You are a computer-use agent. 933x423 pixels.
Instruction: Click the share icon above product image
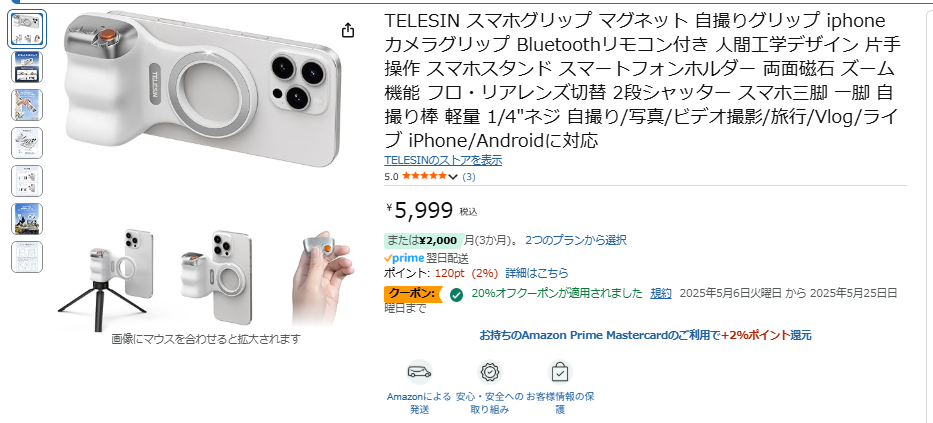click(348, 31)
